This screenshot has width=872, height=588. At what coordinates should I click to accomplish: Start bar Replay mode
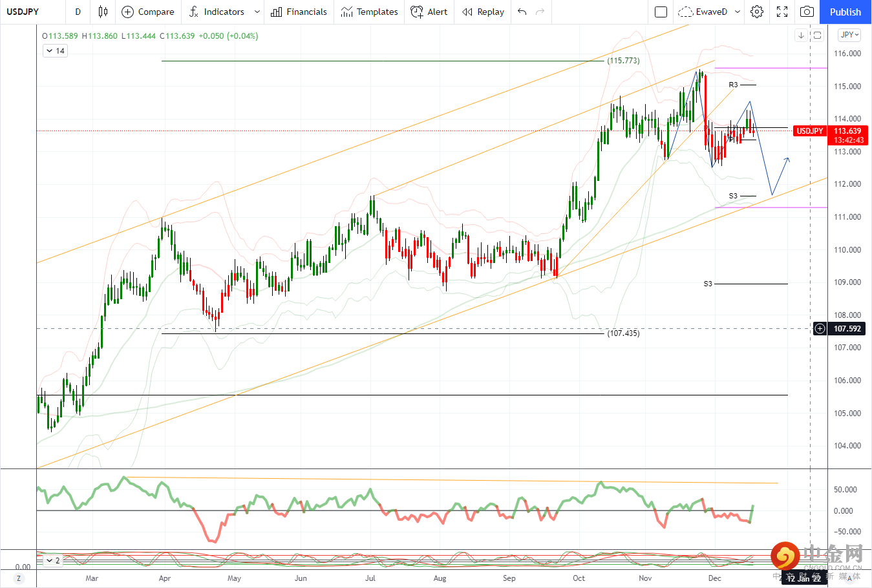[x=483, y=12]
